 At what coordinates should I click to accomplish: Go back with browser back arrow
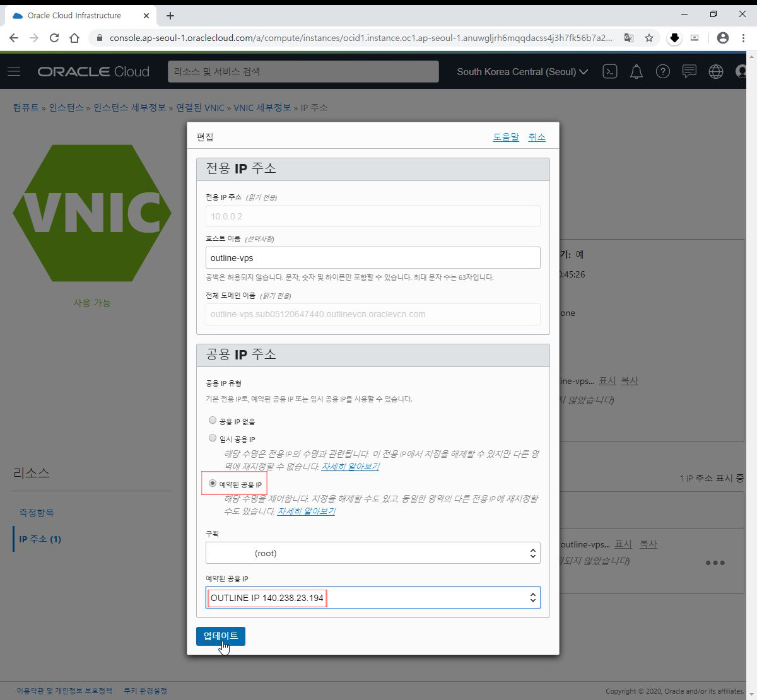14,38
